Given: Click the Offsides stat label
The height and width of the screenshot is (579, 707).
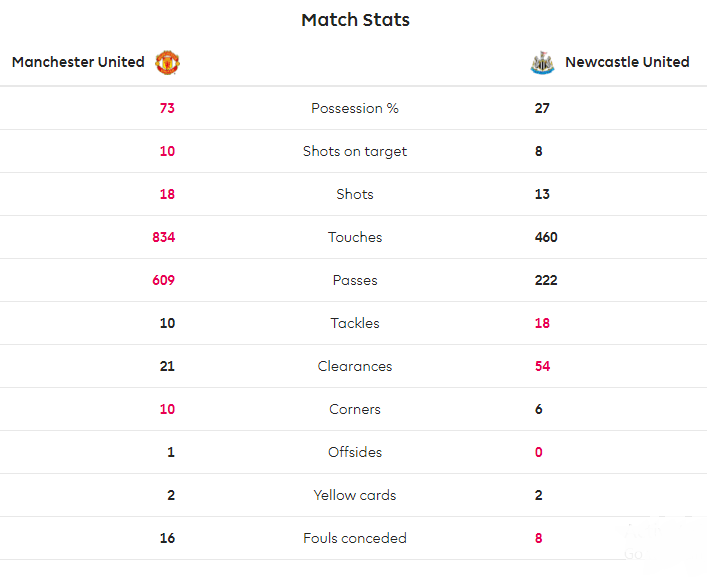Looking at the screenshot, I should point(355,452).
